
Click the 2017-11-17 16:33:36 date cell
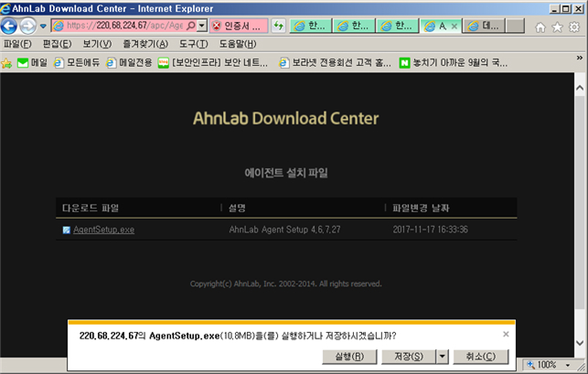tap(430, 230)
